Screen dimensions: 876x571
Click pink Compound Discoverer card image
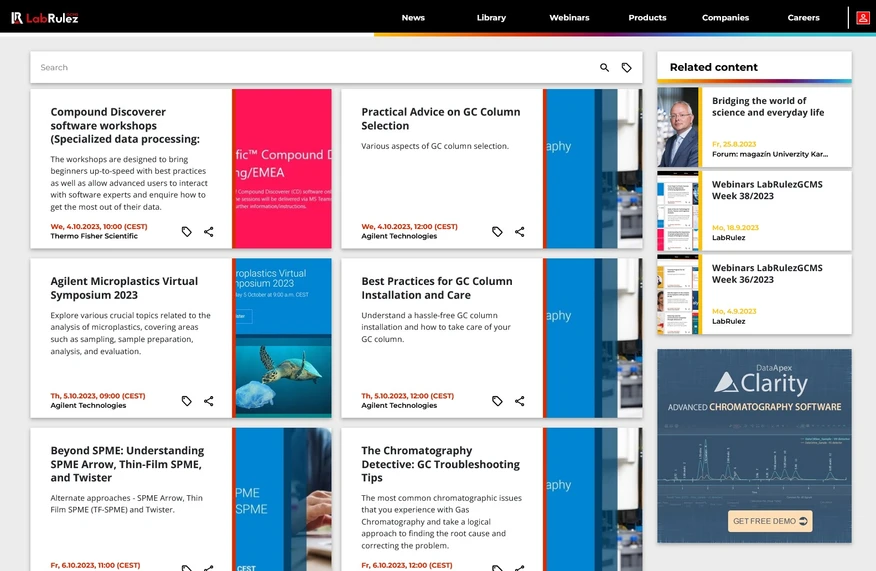pyautogui.click(x=282, y=169)
